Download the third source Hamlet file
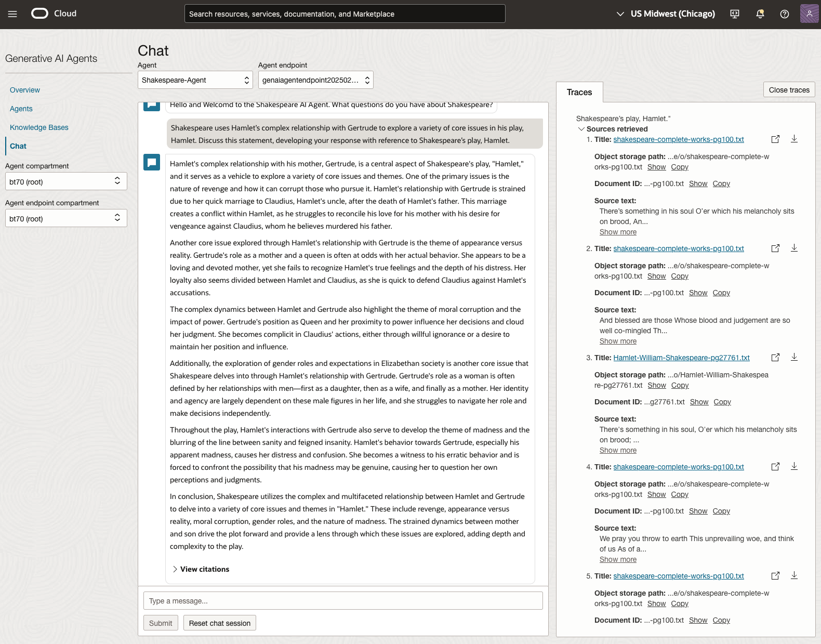Screen dimensions: 821x644 794,357
